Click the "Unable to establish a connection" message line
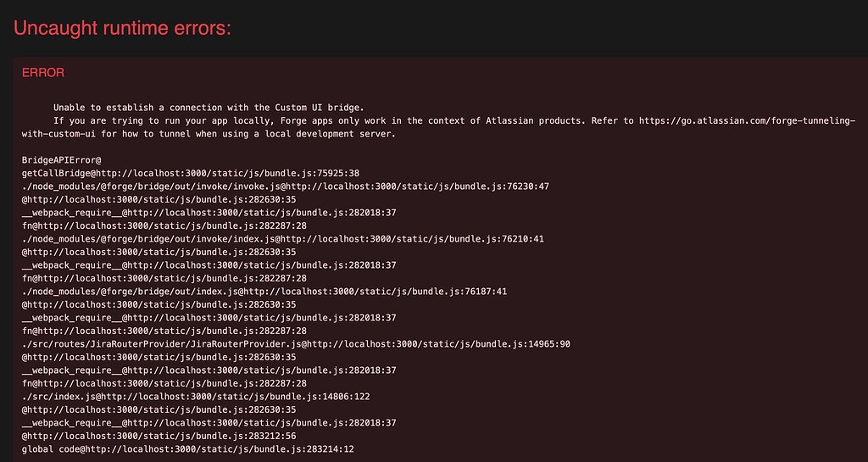This screenshot has width=868, height=462. pos(209,108)
